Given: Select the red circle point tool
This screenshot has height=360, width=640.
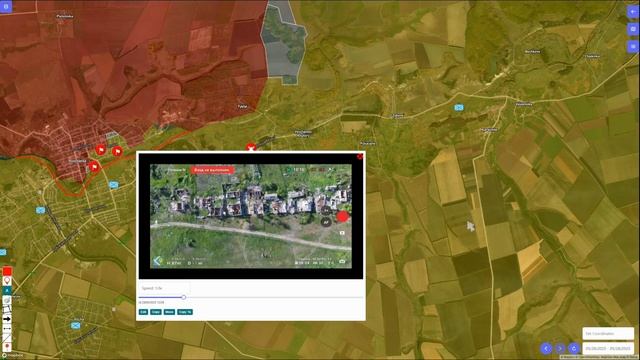Looking at the screenshot, I should [7, 347].
